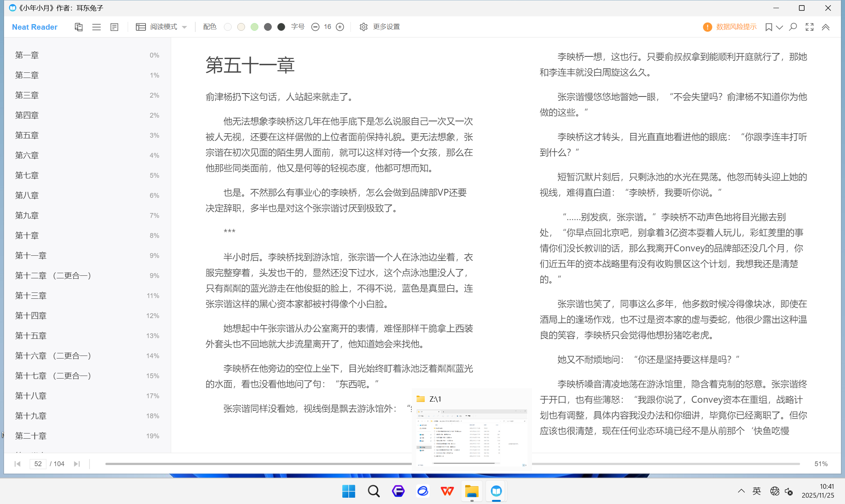Click the search magnifier icon
Screen dimensions: 845x504
pyautogui.click(x=793, y=27)
